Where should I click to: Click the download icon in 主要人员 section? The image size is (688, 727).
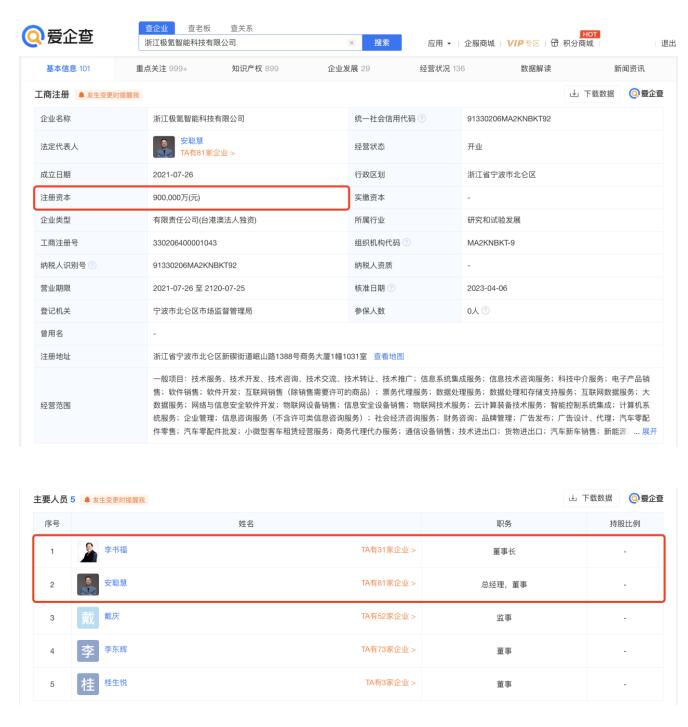tap(573, 498)
